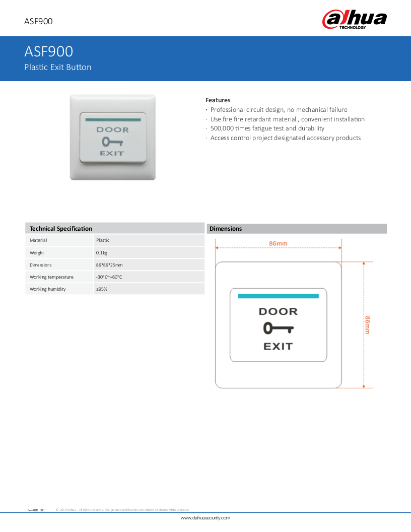Click the Dahua Technology logo
Screen dimensions: 411x532
(355, 19)
